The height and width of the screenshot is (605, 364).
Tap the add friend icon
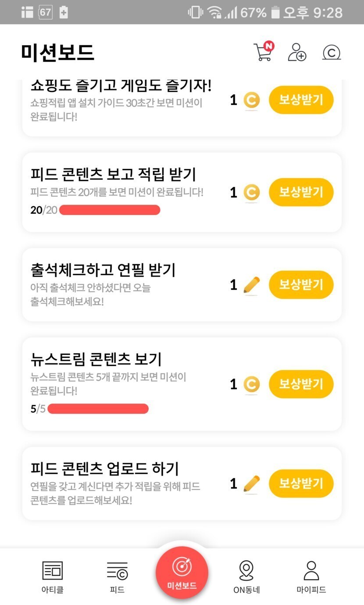(297, 52)
